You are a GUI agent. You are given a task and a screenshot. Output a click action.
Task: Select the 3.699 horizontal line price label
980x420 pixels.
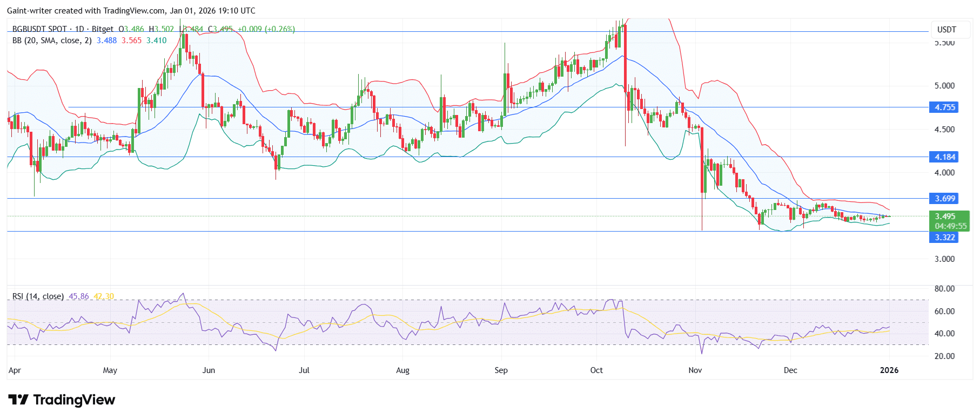[x=945, y=199]
